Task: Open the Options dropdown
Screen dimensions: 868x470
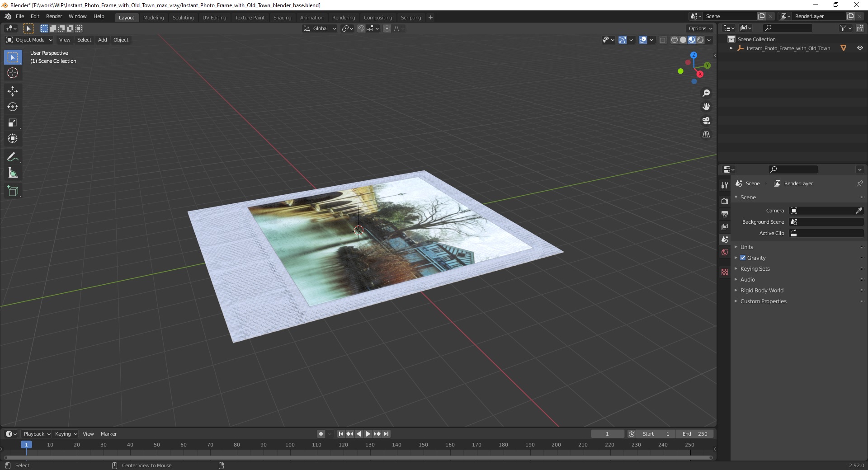Action: 700,28
